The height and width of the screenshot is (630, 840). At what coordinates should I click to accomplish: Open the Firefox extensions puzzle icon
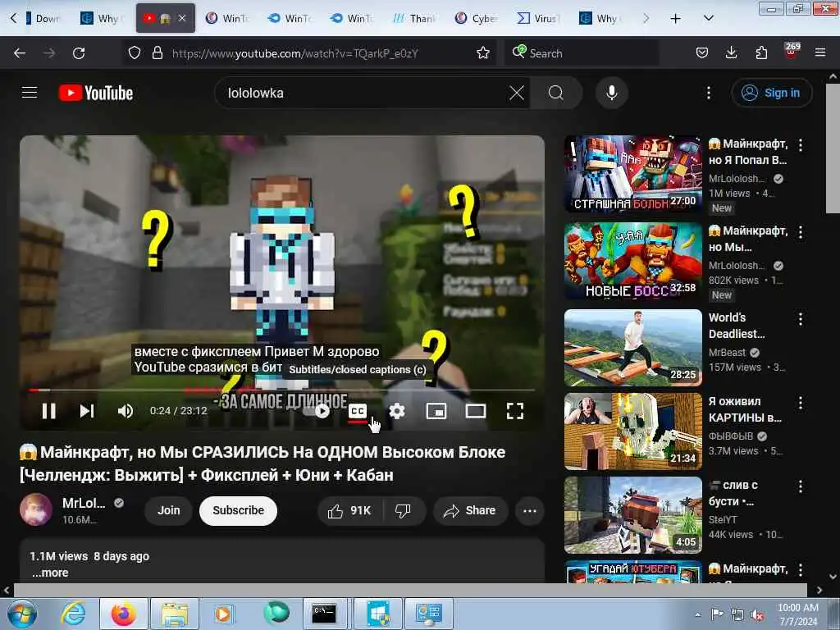[x=760, y=53]
